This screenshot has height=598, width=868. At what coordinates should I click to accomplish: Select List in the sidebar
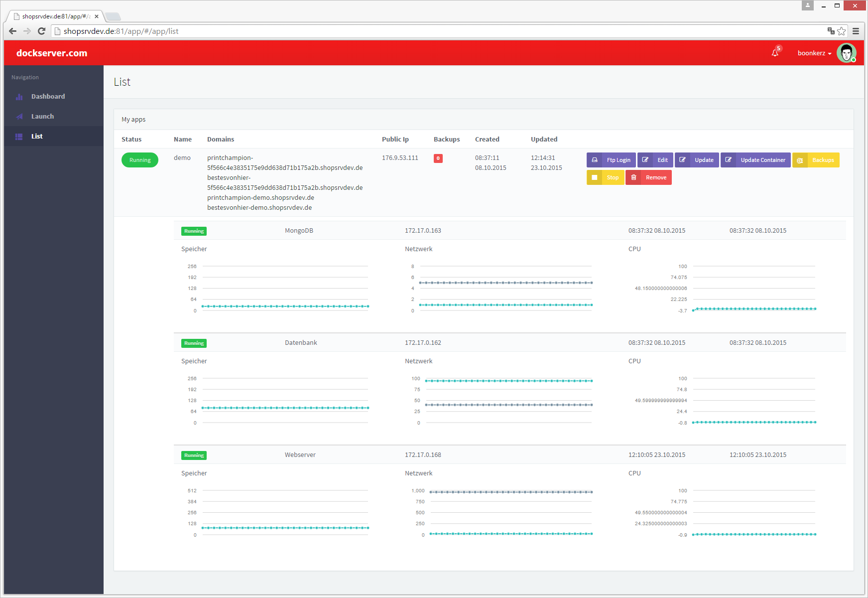[x=37, y=136]
